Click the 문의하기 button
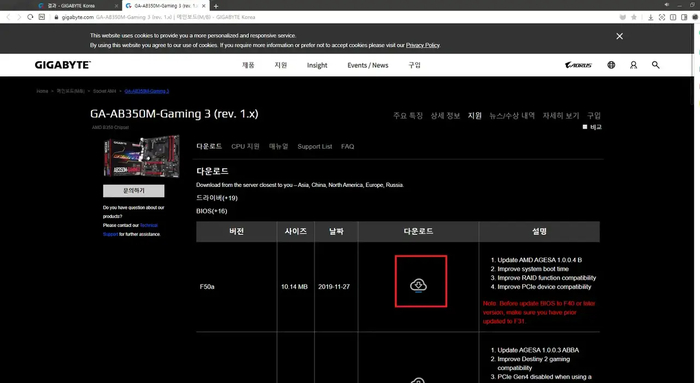 pyautogui.click(x=133, y=191)
